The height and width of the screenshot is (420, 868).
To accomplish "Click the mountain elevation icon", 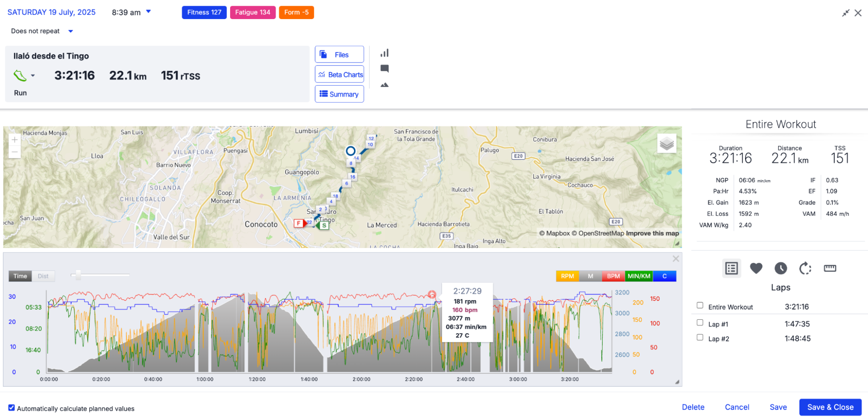I will (384, 85).
